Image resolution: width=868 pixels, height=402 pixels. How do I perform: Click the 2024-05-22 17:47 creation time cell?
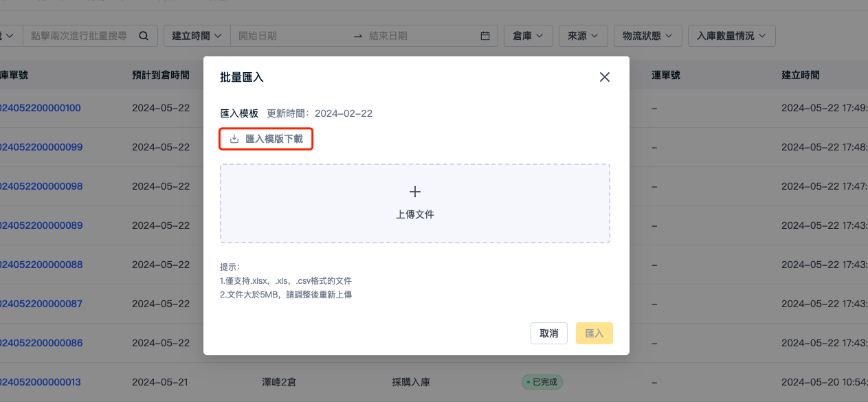tap(825, 186)
